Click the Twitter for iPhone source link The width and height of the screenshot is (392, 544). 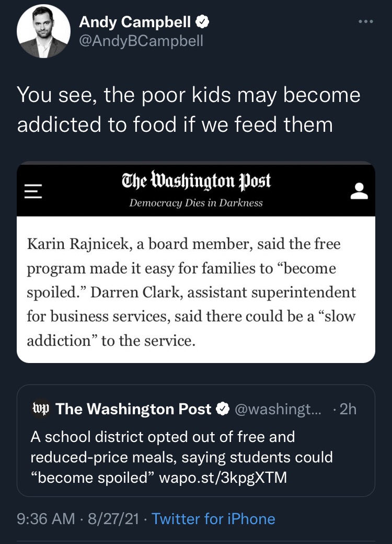click(213, 519)
